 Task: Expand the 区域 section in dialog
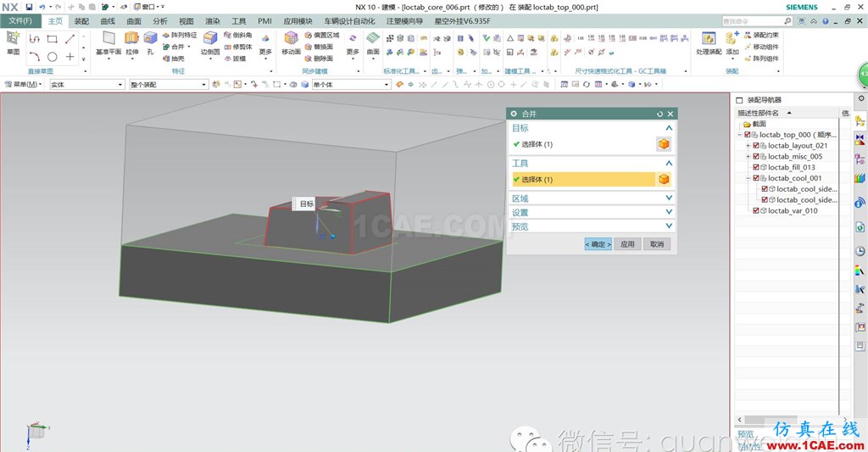click(x=669, y=198)
